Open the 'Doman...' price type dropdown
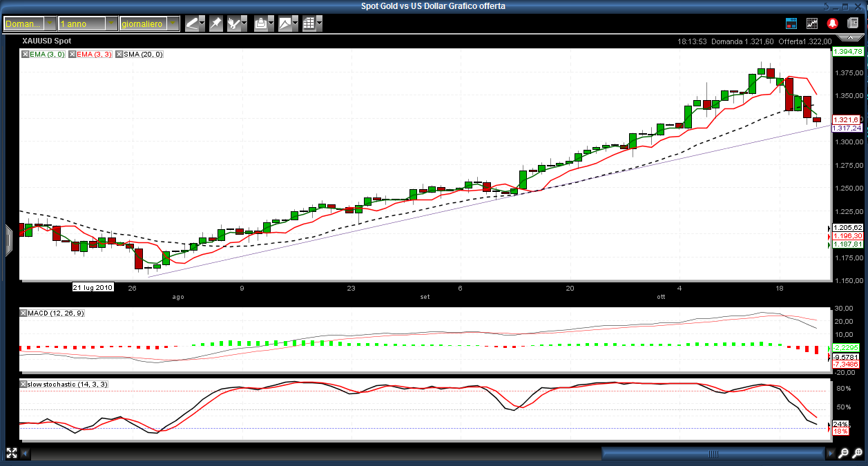This screenshot has height=466, width=868. tap(49, 24)
